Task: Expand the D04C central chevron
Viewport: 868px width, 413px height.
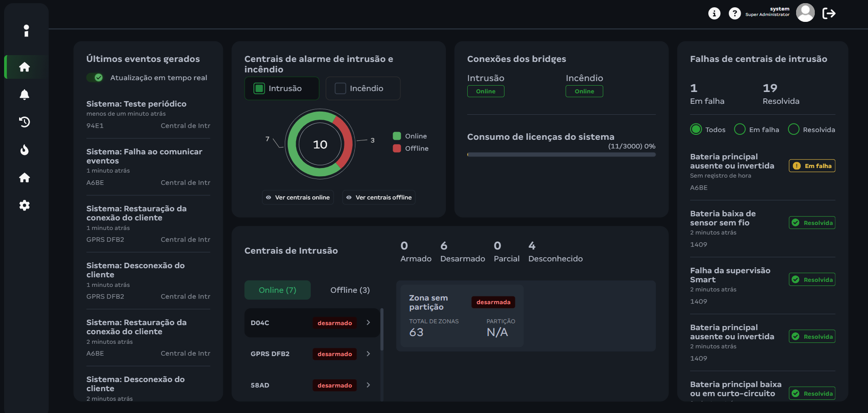Action: click(x=368, y=323)
